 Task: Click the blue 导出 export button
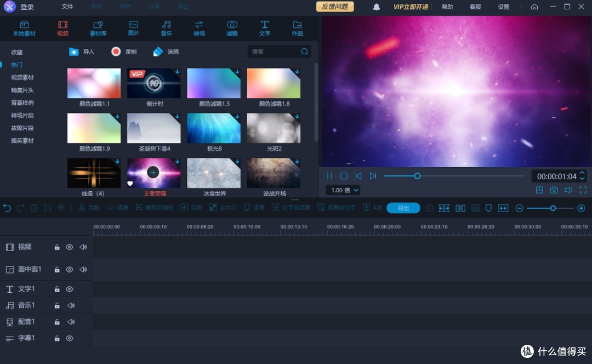click(403, 208)
